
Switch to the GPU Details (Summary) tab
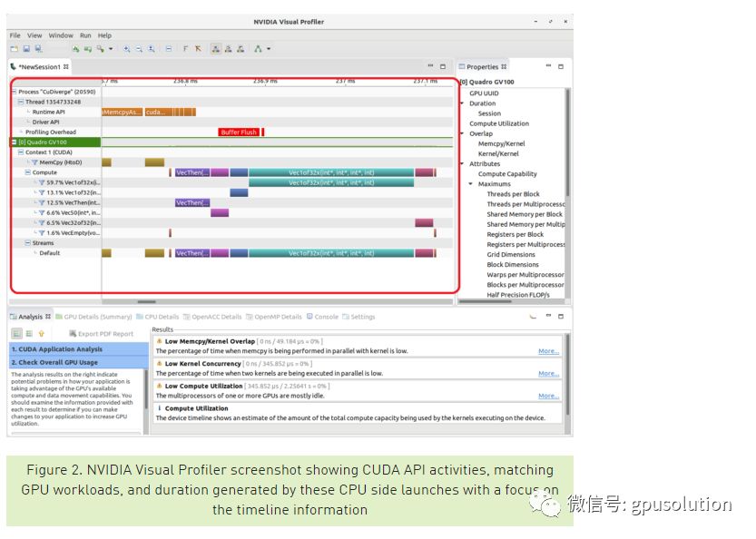pos(93,317)
